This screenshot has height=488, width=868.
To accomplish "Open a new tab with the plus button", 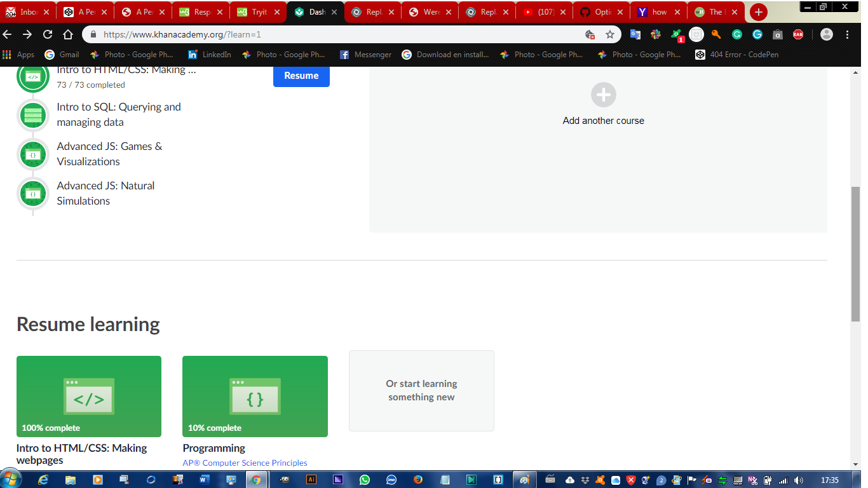I will [x=758, y=11].
